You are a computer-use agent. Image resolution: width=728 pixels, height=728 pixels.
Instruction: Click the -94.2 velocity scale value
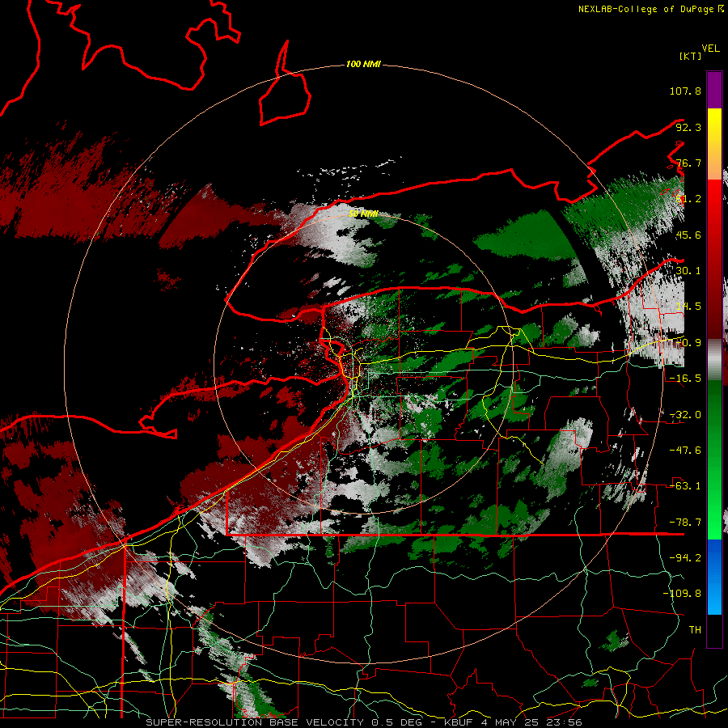pos(685,558)
